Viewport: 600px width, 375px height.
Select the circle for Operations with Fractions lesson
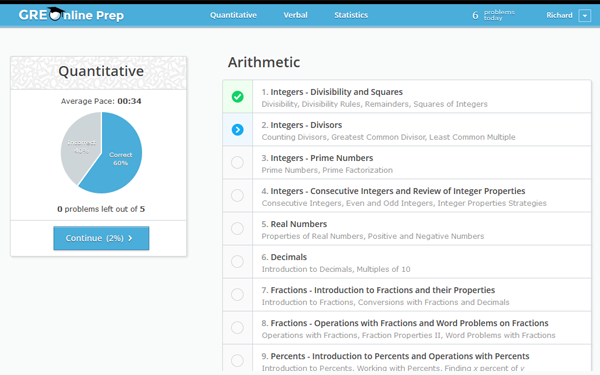[238, 328]
